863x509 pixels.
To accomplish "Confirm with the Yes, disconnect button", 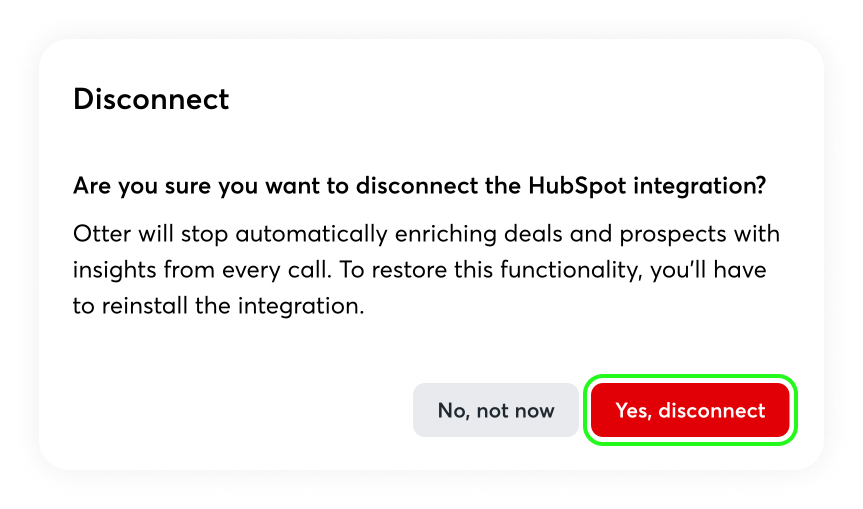I will click(690, 410).
